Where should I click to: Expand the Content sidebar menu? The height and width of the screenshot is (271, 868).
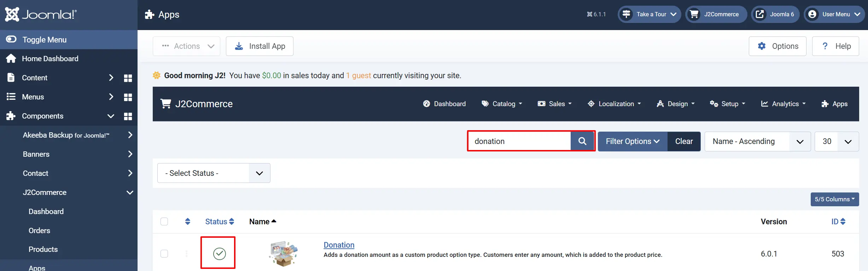point(111,78)
